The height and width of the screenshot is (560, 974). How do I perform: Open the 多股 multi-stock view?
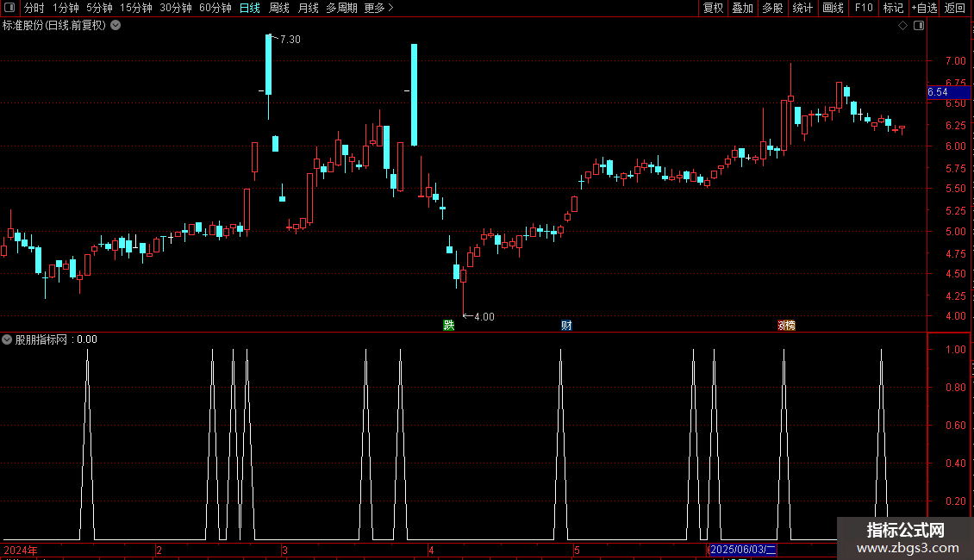(x=772, y=8)
